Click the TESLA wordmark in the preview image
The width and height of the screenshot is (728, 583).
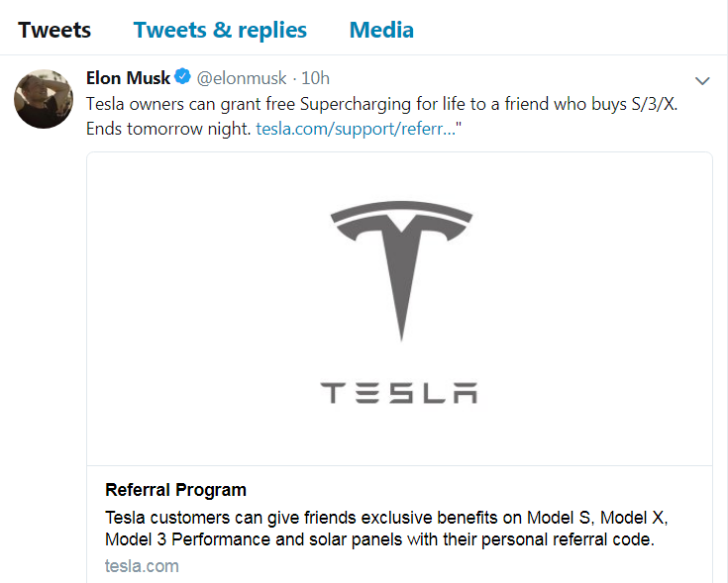point(399,393)
